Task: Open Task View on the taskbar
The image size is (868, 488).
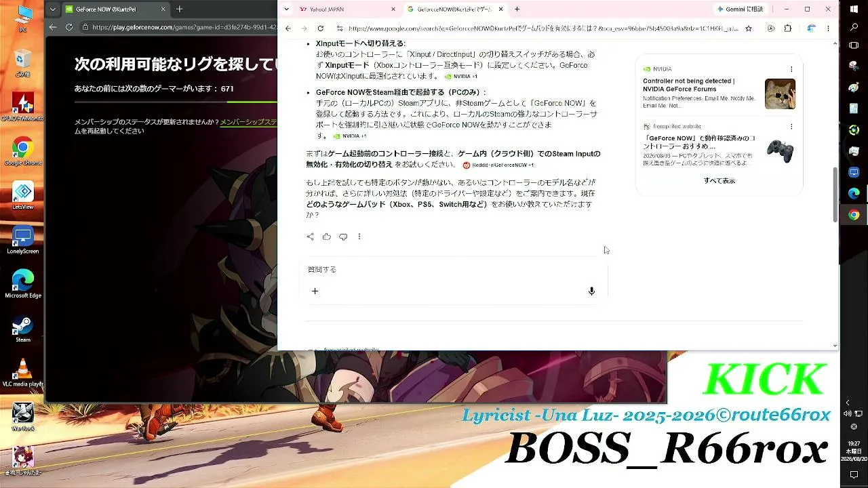Action: tap(854, 45)
